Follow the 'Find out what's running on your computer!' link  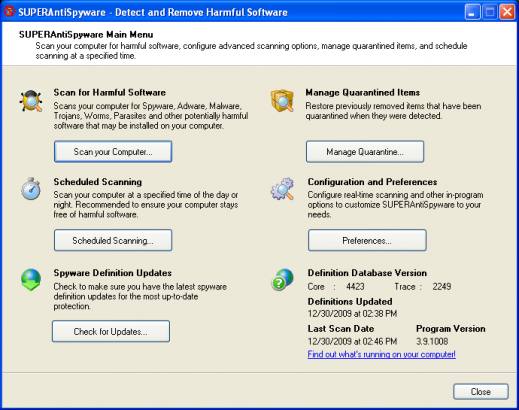(381, 354)
